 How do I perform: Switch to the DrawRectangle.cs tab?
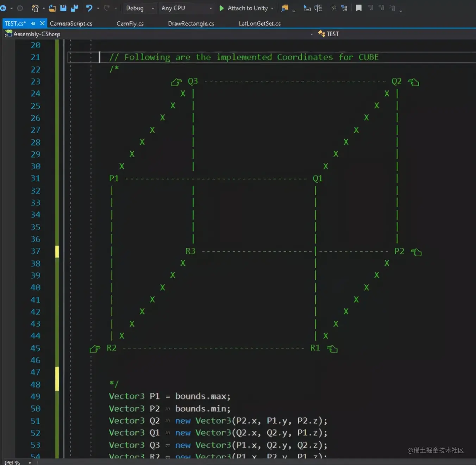(191, 24)
